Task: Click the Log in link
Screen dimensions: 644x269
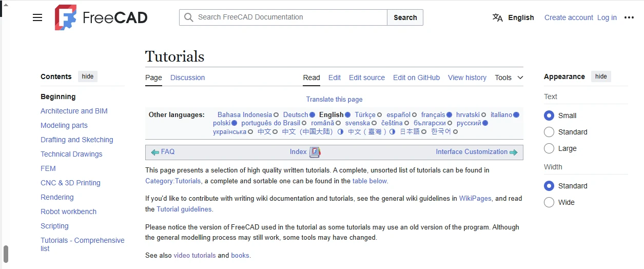Action: tap(607, 17)
